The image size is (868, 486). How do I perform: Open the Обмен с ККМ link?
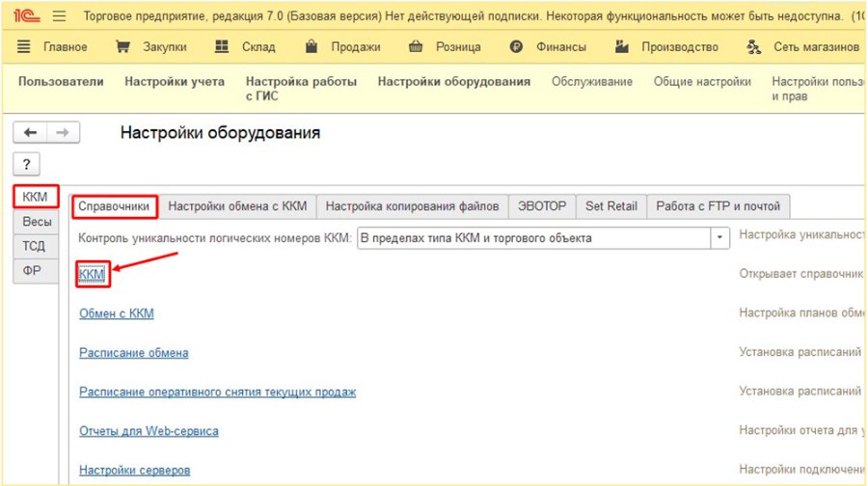[x=117, y=313]
